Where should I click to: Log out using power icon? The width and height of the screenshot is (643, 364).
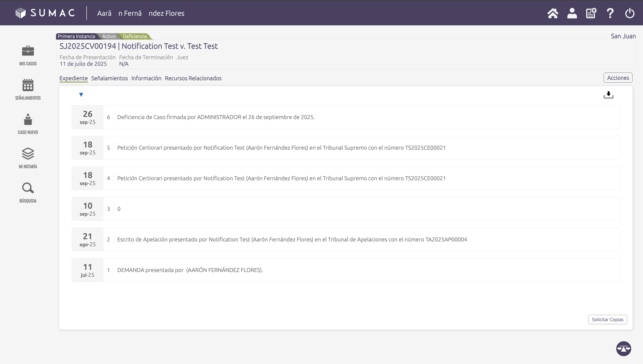[629, 13]
